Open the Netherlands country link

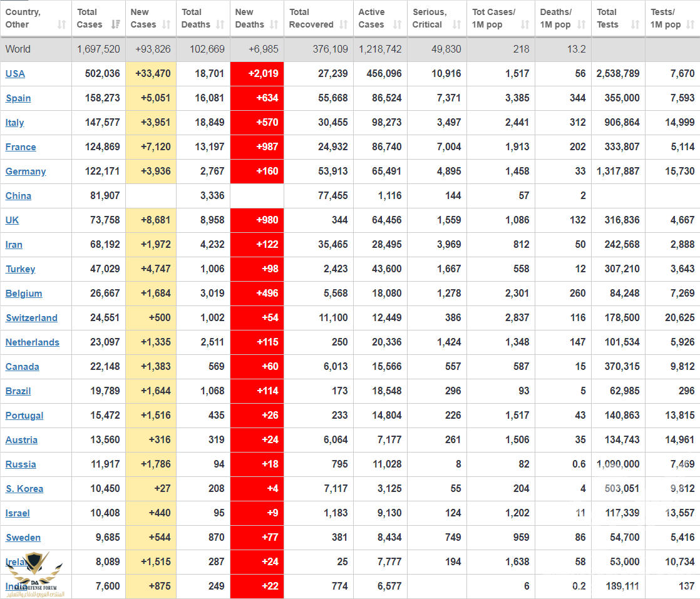[32, 342]
